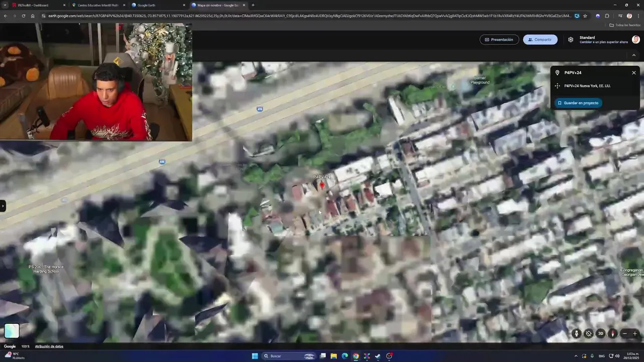Switch to IRLToolkit Dashboard tab

click(39, 5)
